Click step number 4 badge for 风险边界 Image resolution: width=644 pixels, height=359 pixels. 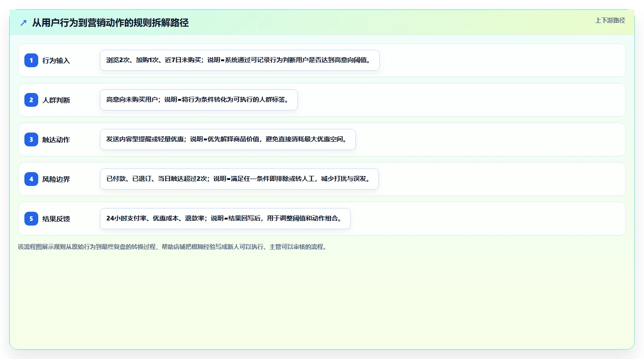point(31,179)
